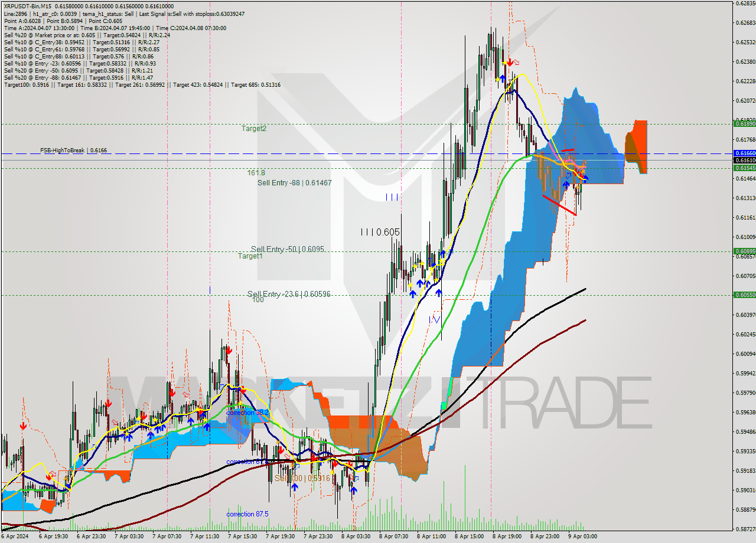
Task: Click the green 0.60895 price tag
Action: (x=744, y=251)
